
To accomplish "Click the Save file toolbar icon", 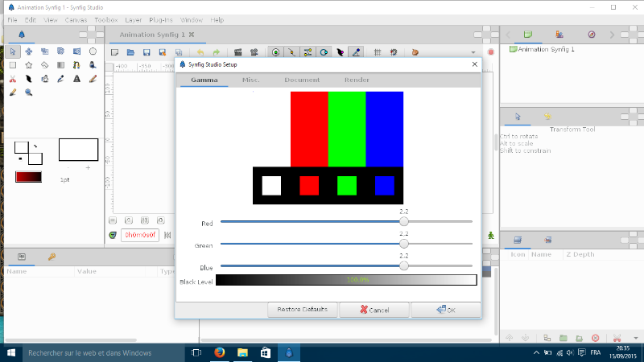I will [x=146, y=52].
